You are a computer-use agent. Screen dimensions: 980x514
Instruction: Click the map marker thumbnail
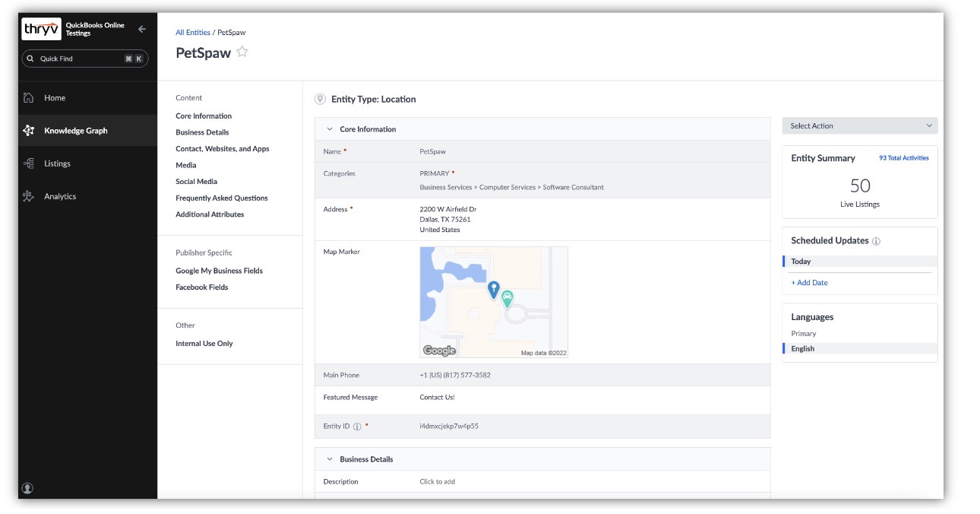494,302
